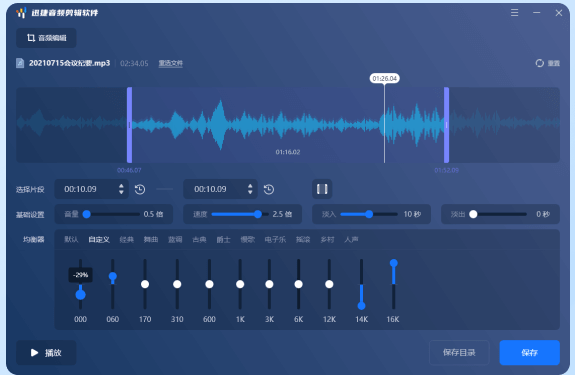Image resolution: width=575 pixels, height=375 pixels.
Task: Click the start marker time 00:46.07
Action: (129, 170)
